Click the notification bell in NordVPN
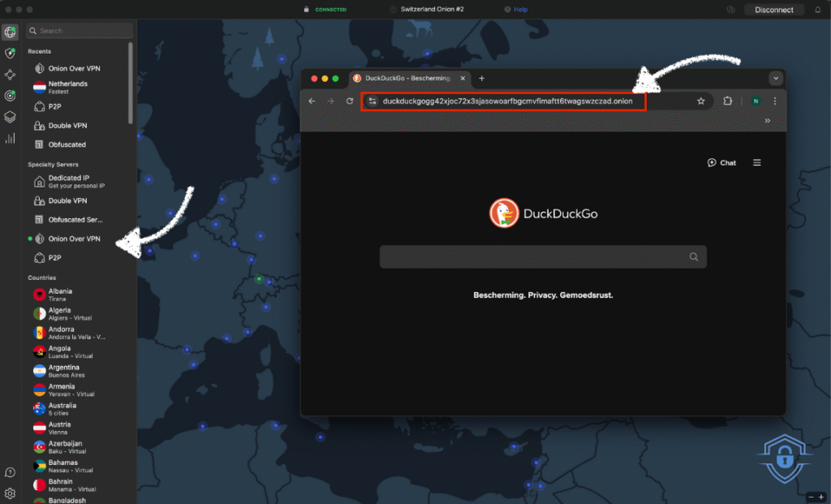 click(x=818, y=10)
